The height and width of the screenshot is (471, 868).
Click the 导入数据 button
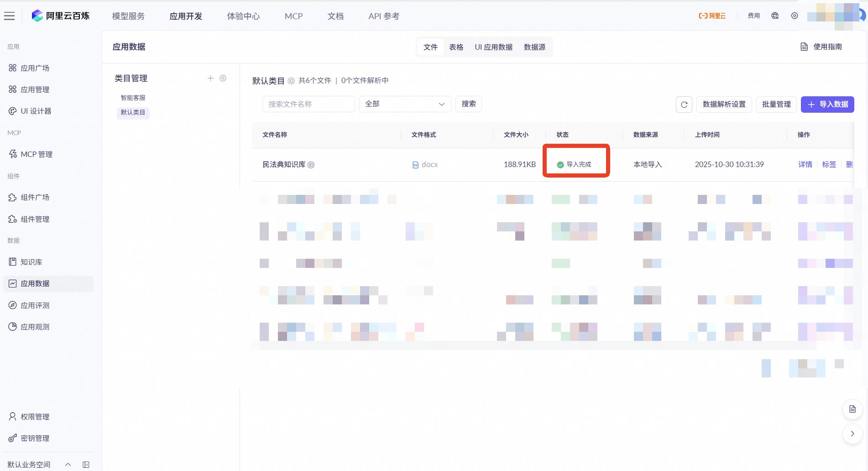pos(827,105)
